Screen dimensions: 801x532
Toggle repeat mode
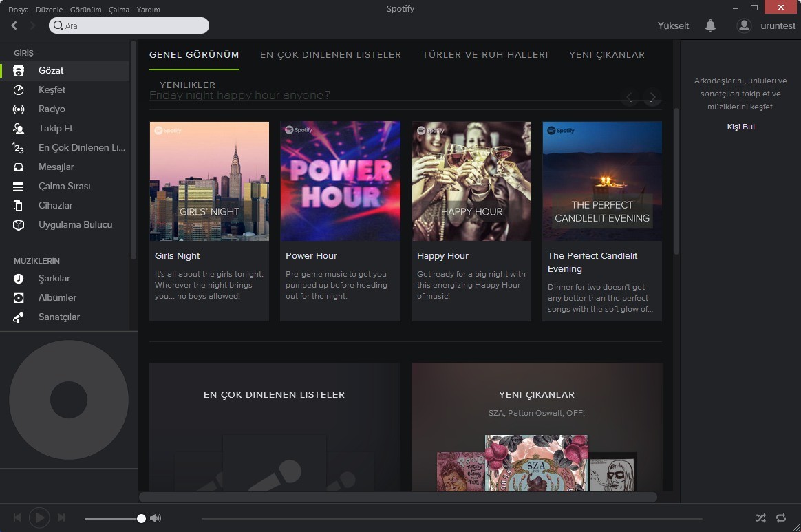click(x=781, y=518)
